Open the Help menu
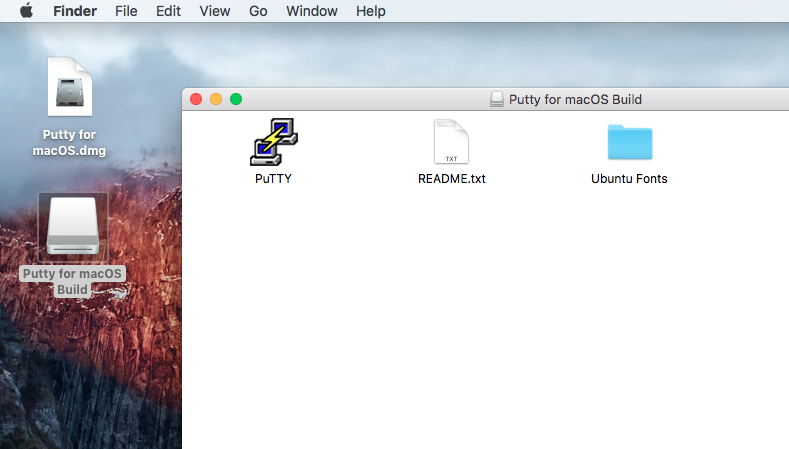Image resolution: width=789 pixels, height=449 pixels. coord(370,11)
